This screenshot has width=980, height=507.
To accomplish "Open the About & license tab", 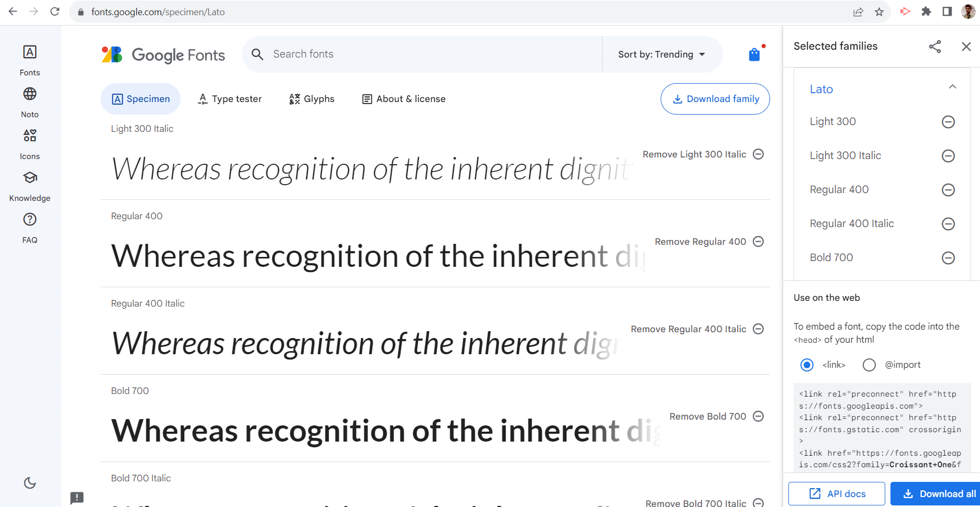I will 404,99.
